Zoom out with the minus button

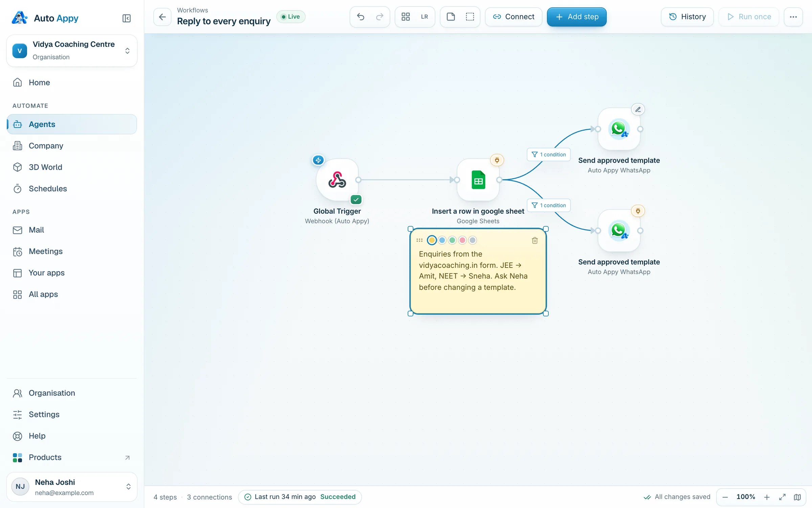coord(725,497)
